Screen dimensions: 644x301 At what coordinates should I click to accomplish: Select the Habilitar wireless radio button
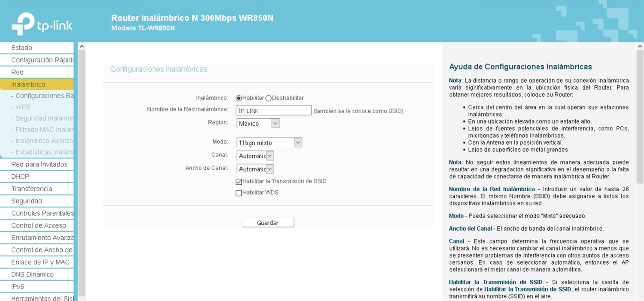pyautogui.click(x=239, y=98)
